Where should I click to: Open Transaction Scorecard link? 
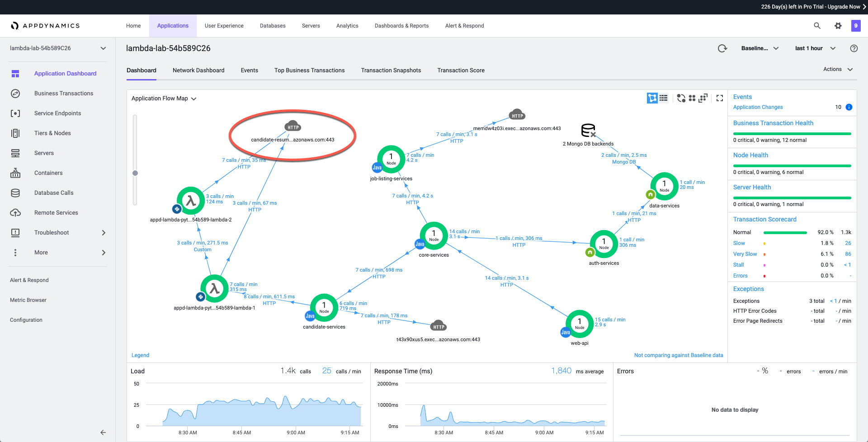(765, 219)
